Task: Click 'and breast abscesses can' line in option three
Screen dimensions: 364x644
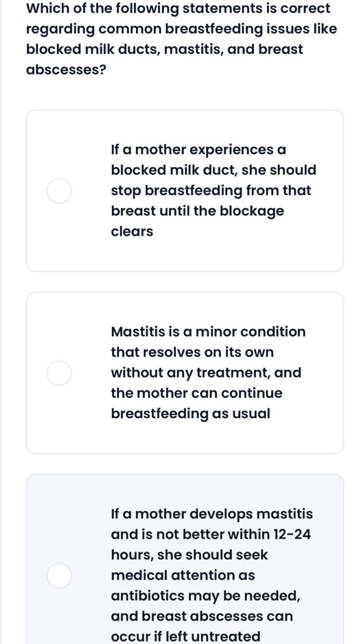Action: [x=202, y=616]
